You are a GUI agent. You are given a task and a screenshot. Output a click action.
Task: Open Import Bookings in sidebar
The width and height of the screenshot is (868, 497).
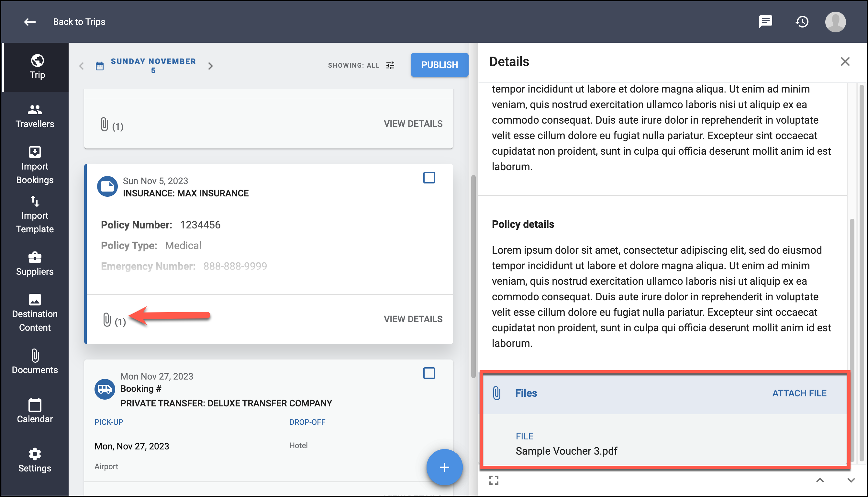coord(35,166)
